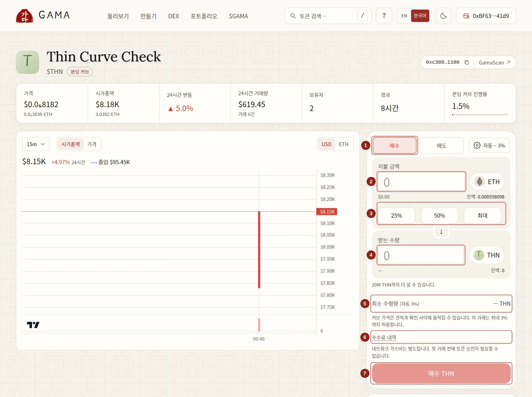The image size is (532, 397).
Task: Switch language to EN
Action: point(404,16)
